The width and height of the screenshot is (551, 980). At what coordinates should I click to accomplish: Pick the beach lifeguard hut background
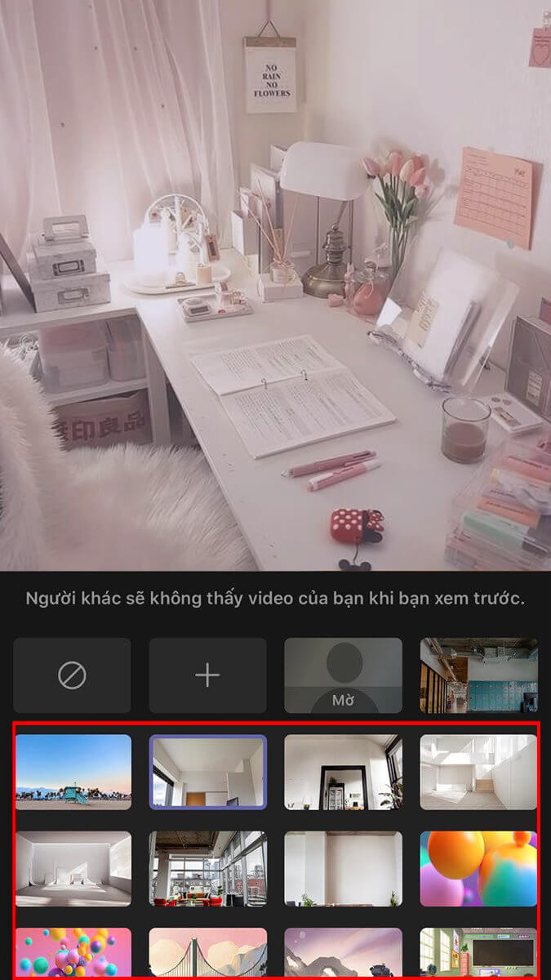73,772
